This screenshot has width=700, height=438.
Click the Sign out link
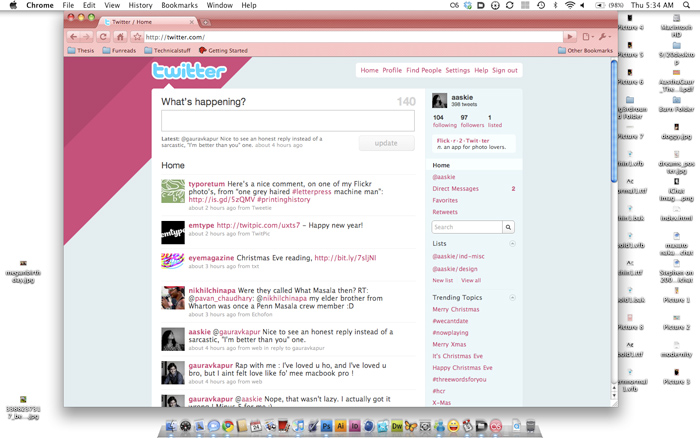click(505, 71)
